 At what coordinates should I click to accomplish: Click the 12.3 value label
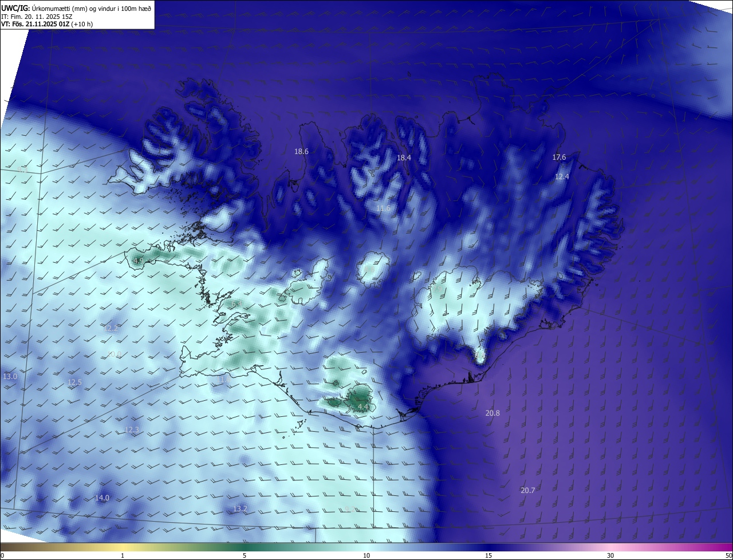pyautogui.click(x=132, y=429)
